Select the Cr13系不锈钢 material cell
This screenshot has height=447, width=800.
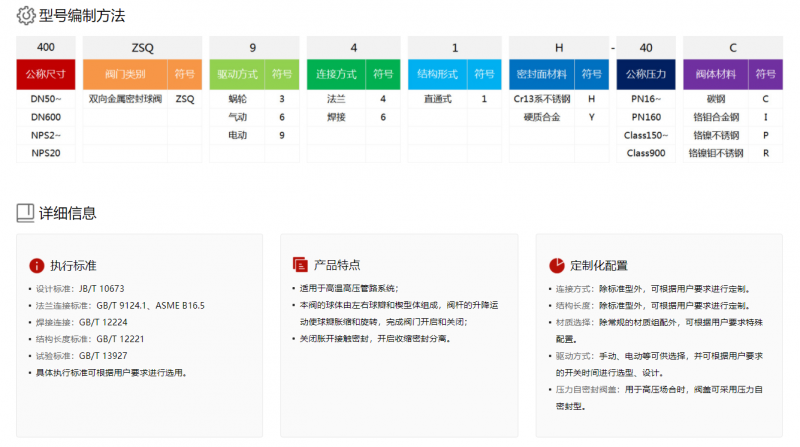pos(542,99)
